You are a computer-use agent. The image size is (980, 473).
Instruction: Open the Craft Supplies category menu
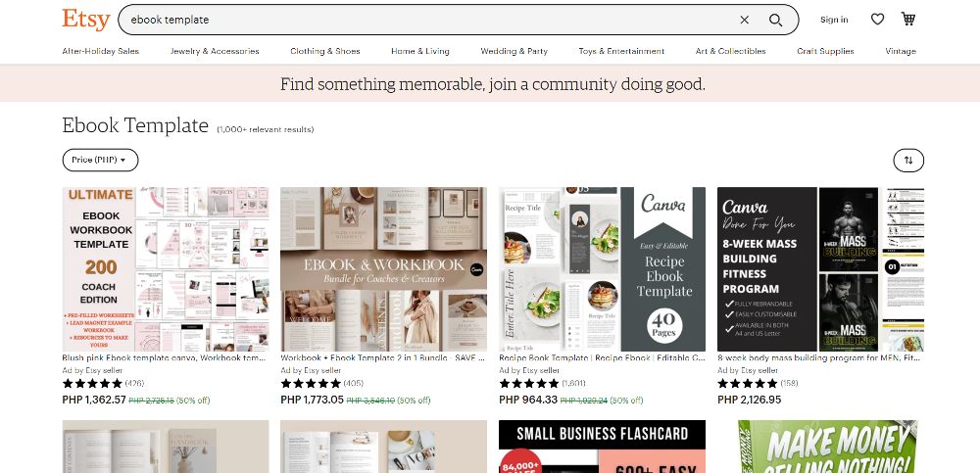[x=825, y=51]
